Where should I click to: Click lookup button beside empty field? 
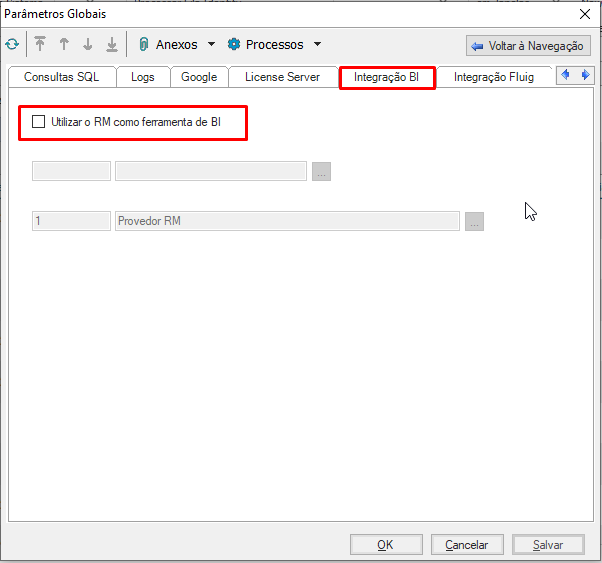pyautogui.click(x=321, y=171)
